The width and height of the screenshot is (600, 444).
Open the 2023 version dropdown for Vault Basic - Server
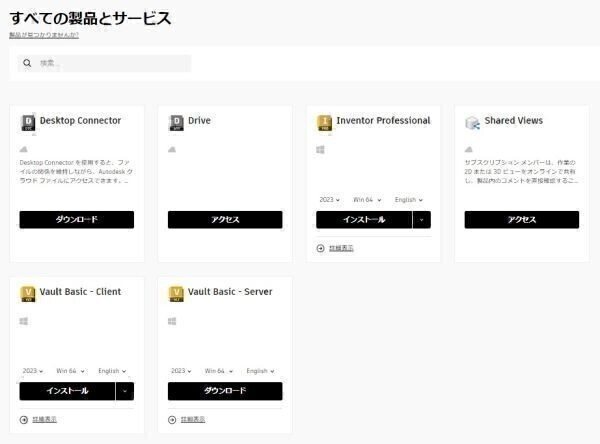(181, 371)
